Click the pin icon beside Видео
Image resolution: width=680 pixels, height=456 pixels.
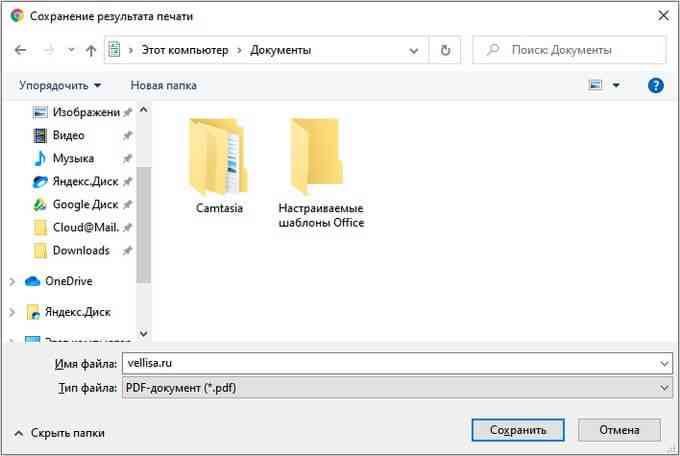tap(127, 136)
